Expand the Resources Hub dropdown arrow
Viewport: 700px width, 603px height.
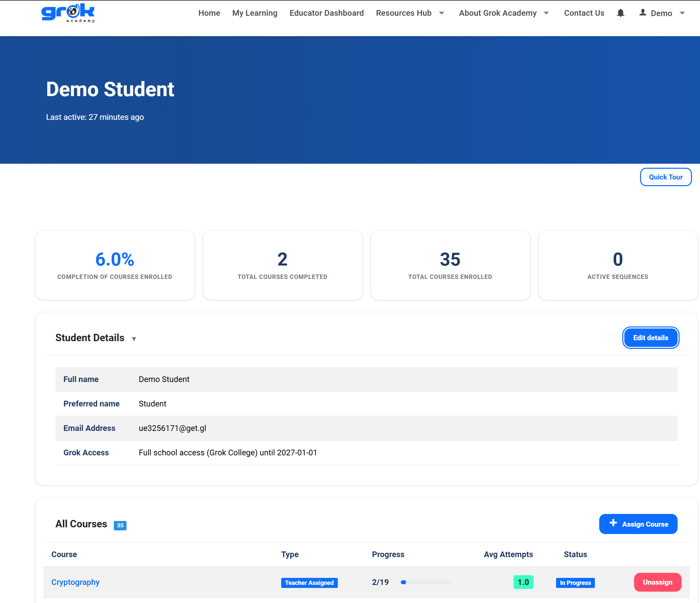(441, 13)
